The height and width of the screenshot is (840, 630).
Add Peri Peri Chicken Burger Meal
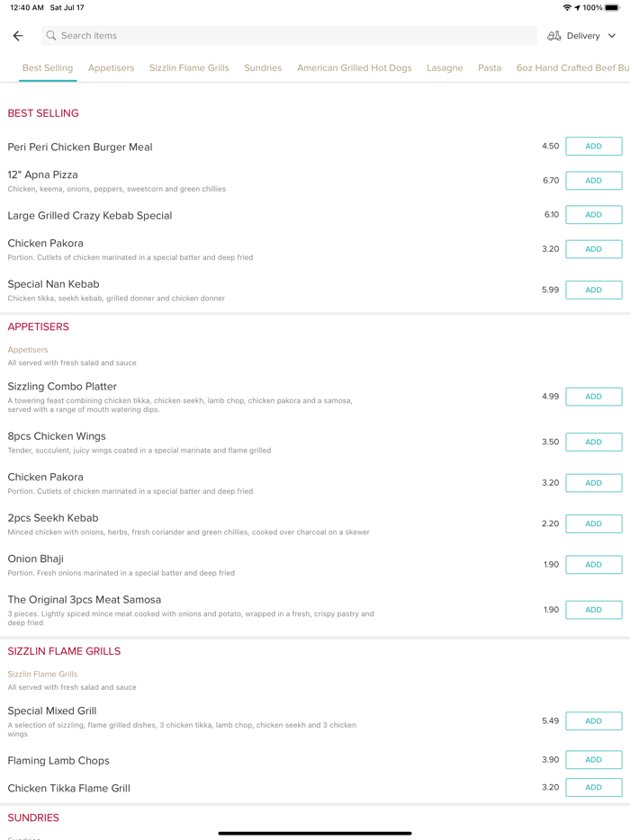tap(593, 146)
